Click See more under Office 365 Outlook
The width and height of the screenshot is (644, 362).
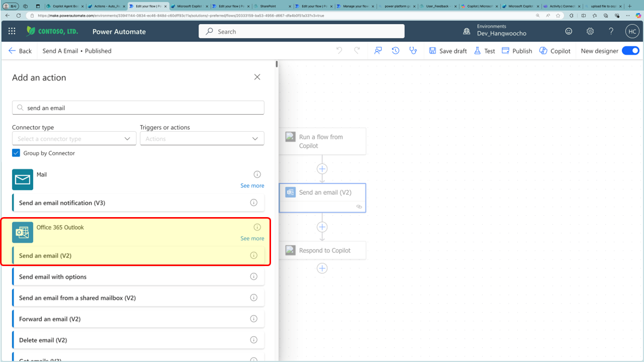coord(252,238)
